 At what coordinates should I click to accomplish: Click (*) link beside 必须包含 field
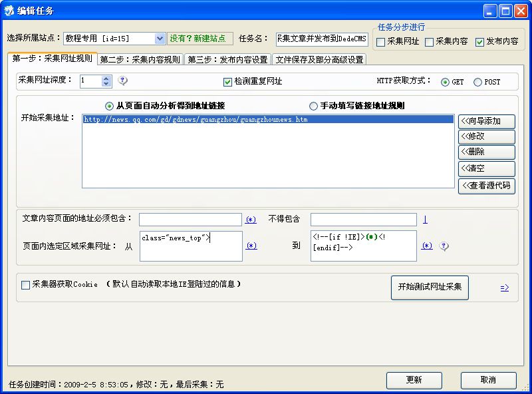(251, 219)
